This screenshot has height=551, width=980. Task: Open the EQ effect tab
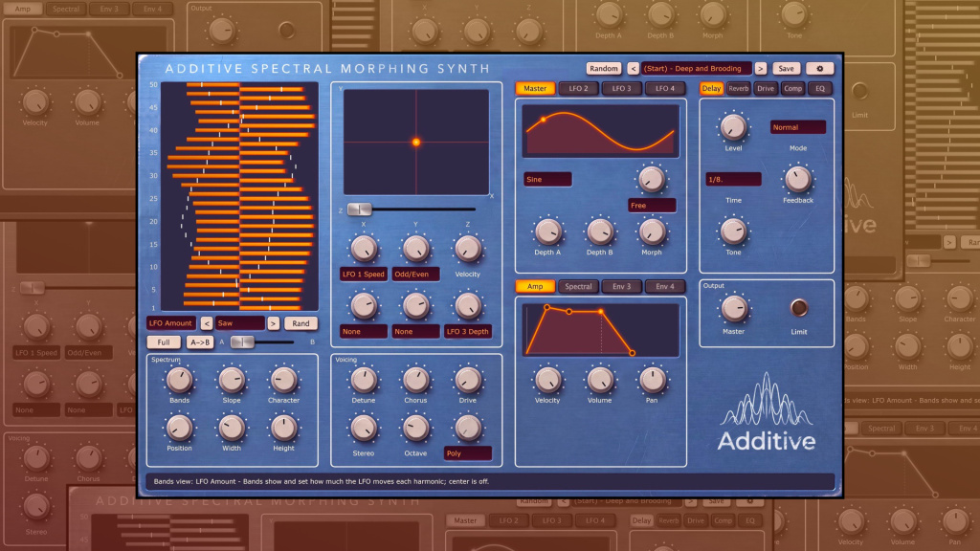point(820,89)
